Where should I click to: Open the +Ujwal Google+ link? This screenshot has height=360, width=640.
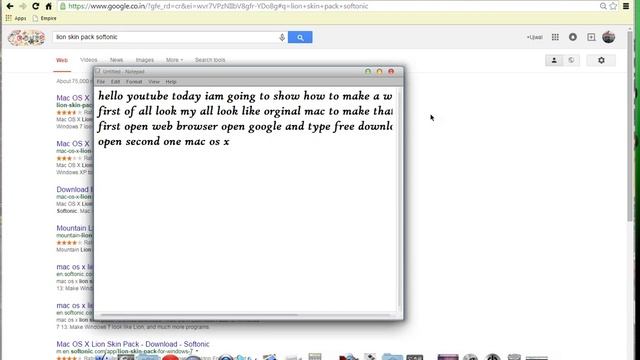tap(534, 37)
